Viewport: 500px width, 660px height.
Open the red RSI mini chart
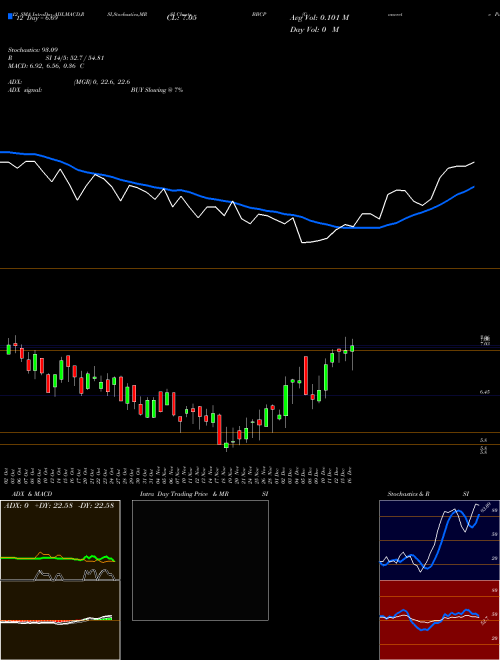[x=439, y=620]
